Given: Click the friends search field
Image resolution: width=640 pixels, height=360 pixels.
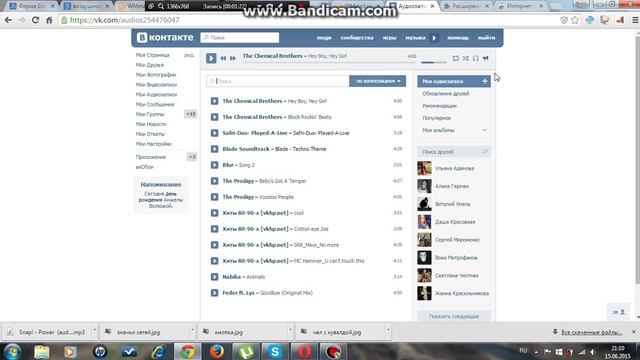Looking at the screenshot, I should point(454,152).
